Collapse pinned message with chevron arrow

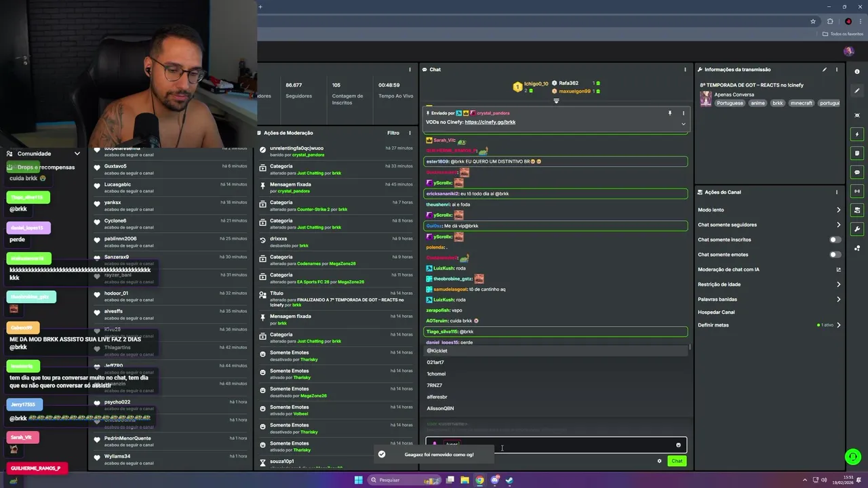(x=683, y=124)
